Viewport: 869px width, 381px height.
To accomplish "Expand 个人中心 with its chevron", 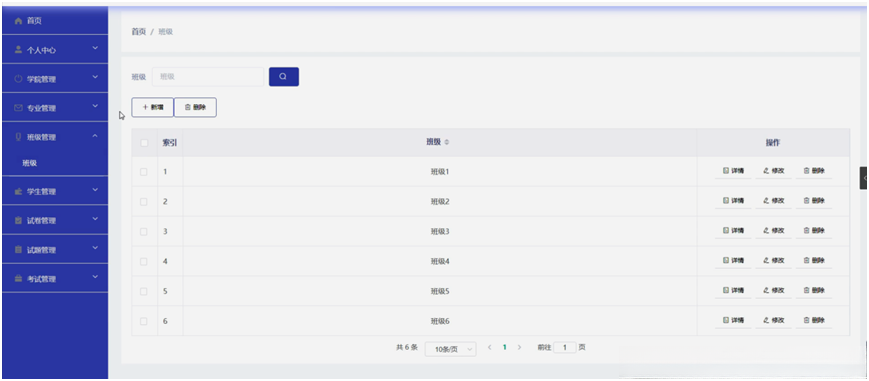I will coord(95,49).
